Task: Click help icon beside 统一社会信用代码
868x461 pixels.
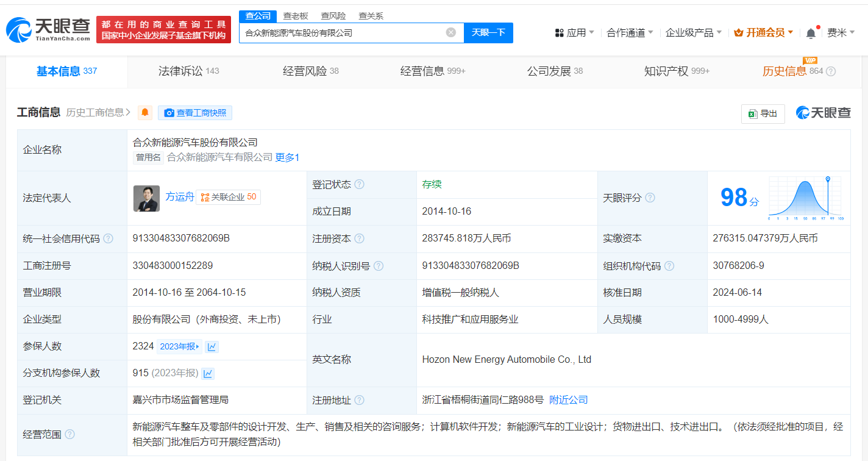Action: pos(108,239)
